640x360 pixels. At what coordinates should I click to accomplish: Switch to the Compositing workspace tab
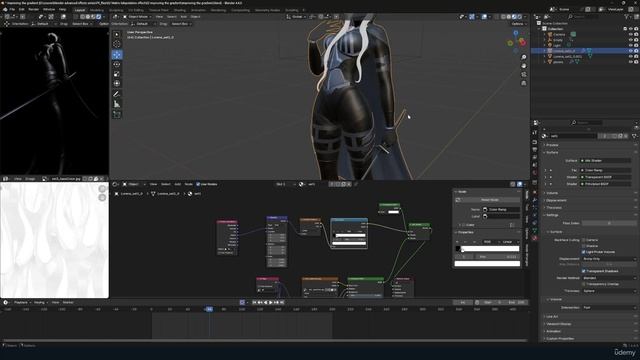(x=240, y=10)
